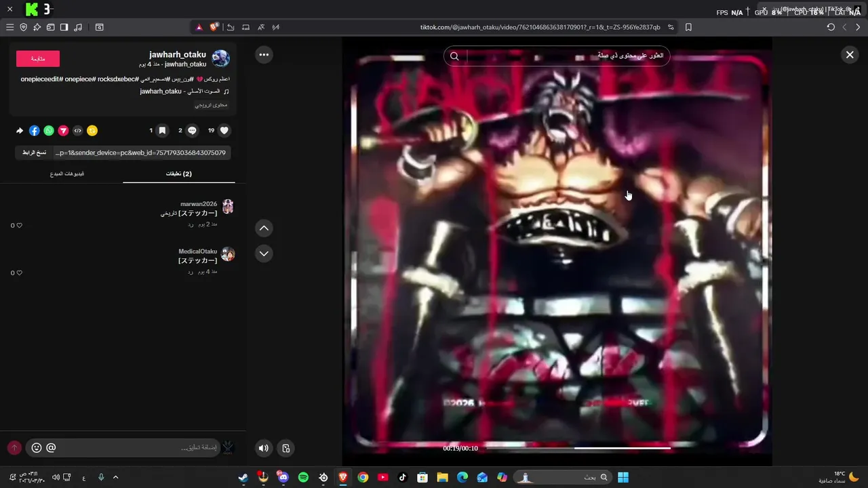The image size is (868, 488).
Task: Expand the system tray hidden icons chevron
Action: pyautogui.click(x=115, y=477)
